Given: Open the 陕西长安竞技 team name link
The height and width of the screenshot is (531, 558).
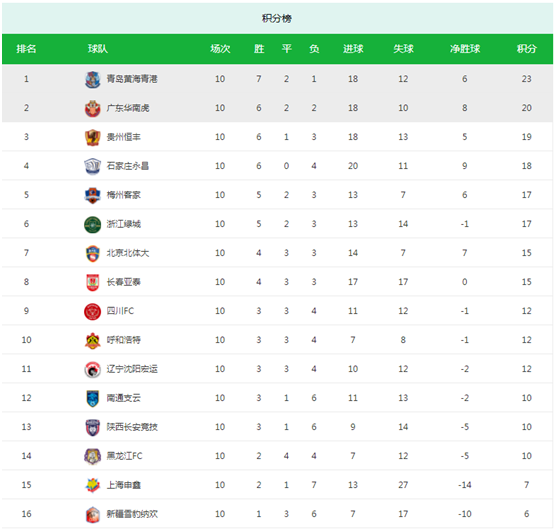Looking at the screenshot, I should point(132,427).
